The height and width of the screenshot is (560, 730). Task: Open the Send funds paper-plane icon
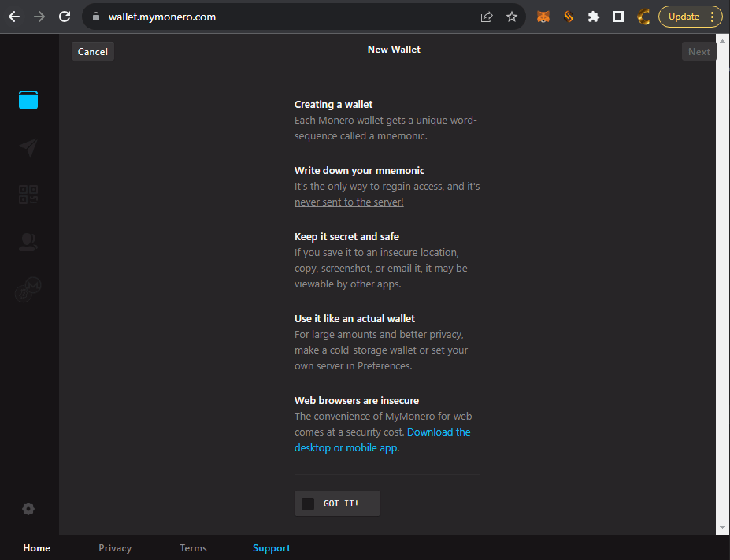pos(28,147)
